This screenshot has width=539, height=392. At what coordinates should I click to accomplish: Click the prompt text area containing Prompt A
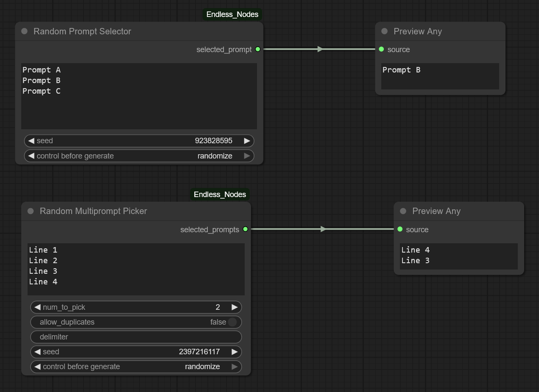pyautogui.click(x=139, y=96)
